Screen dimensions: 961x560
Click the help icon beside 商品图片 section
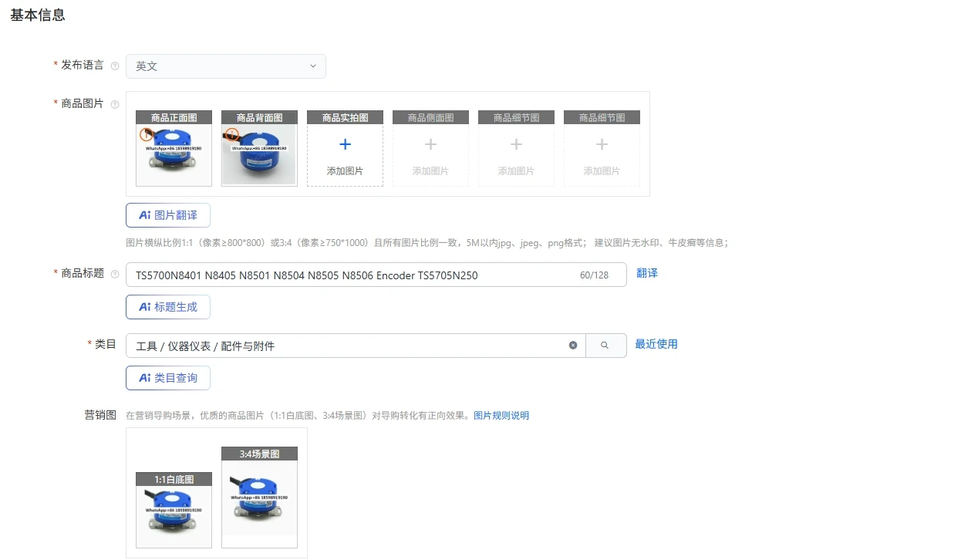click(114, 103)
